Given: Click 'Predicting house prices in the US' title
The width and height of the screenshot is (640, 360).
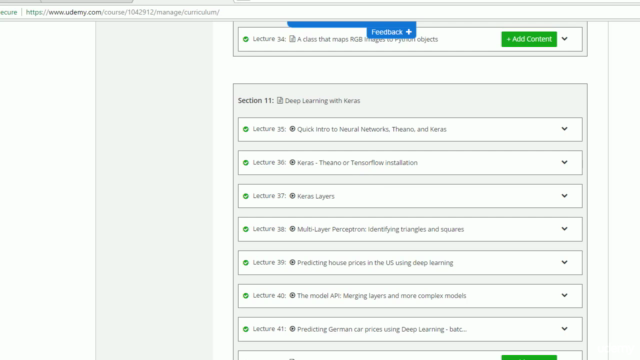Looking at the screenshot, I should [x=375, y=262].
